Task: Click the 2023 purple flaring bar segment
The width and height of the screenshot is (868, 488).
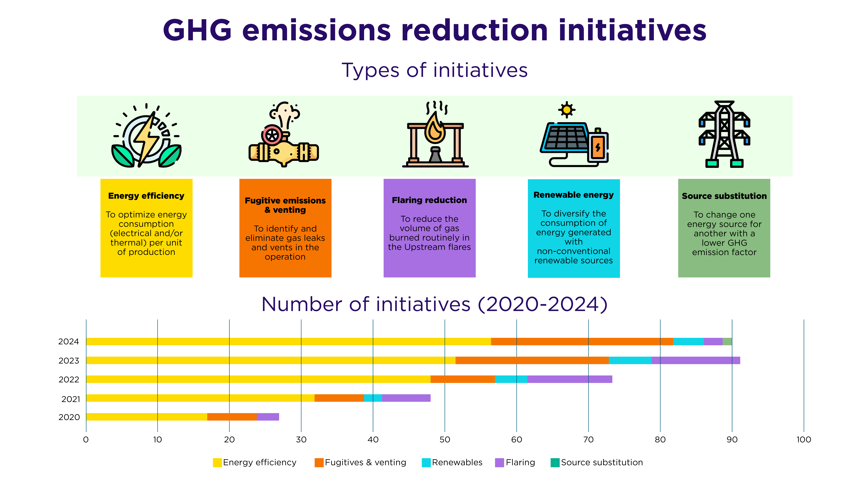Action: [x=696, y=360]
